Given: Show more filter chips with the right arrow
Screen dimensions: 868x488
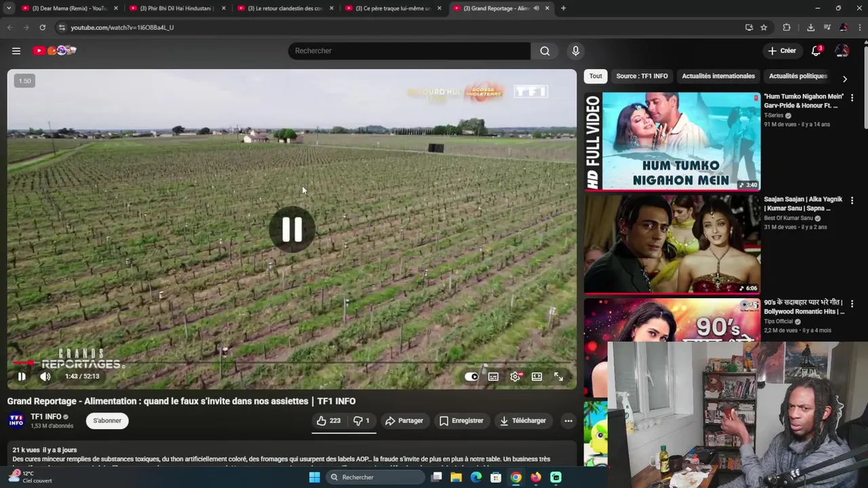Looking at the screenshot, I should click(x=845, y=79).
